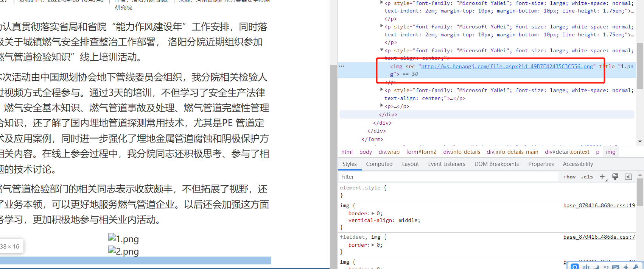Image resolution: width=644 pixels, height=269 pixels.
Task: Open the DOM Breakpoints tab
Action: 496,164
